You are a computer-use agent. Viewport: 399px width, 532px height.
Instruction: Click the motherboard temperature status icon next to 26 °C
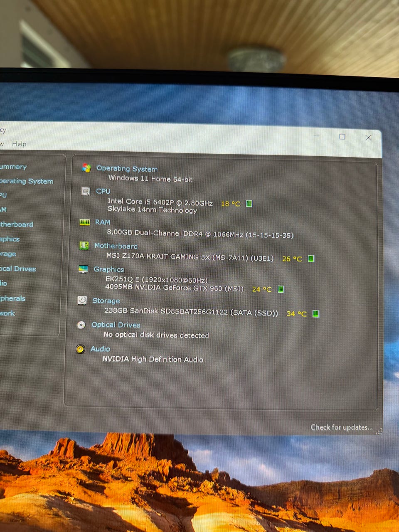click(x=310, y=259)
